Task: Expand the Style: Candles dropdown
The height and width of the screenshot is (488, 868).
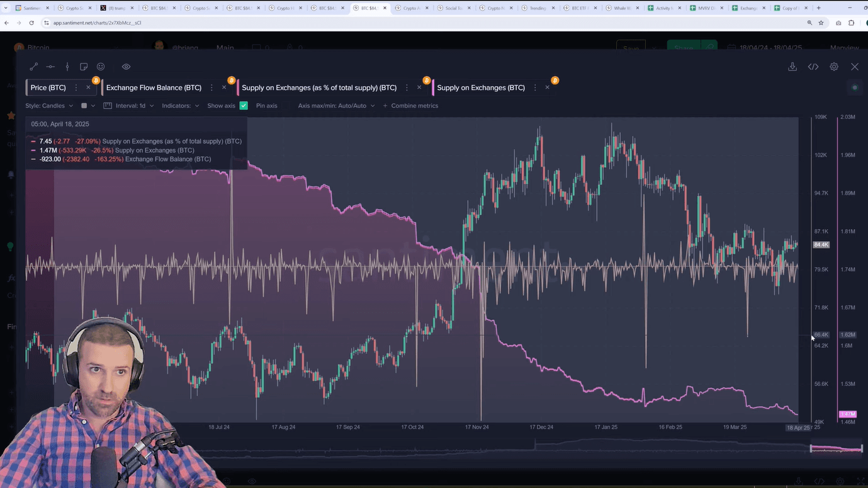Action: (x=49, y=106)
